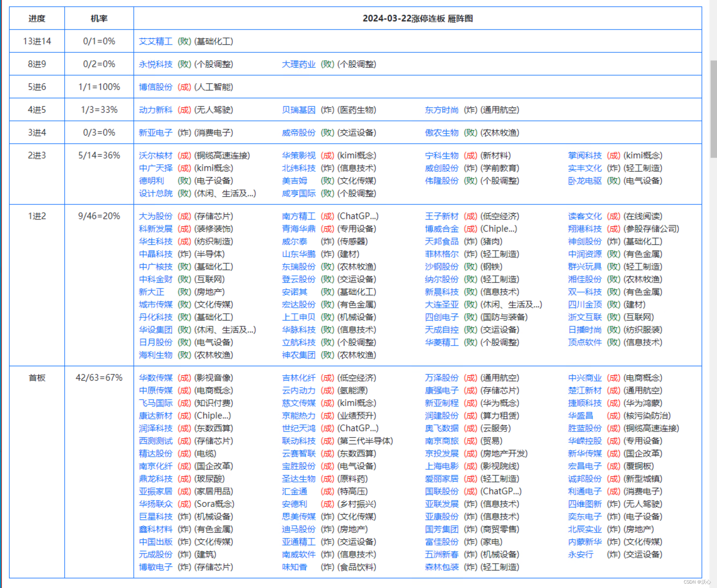The height and width of the screenshot is (588, 717).
Task: Select the 机率 column header
Action: pos(99,18)
